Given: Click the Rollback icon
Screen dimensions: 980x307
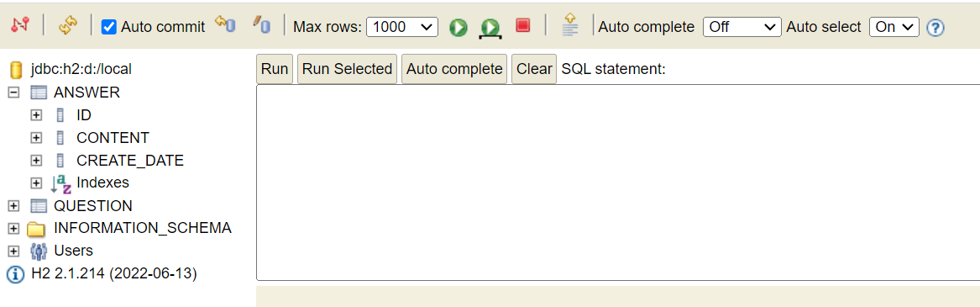Looking at the screenshot, I should (225, 25).
